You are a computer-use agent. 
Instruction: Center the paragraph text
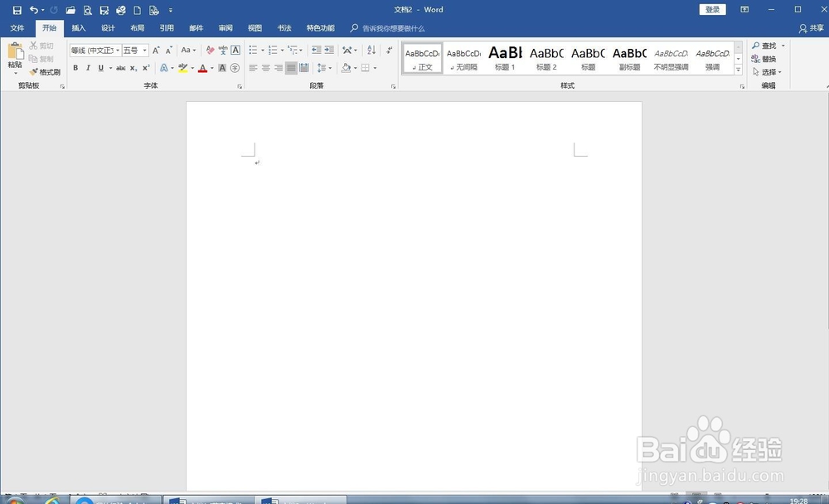pyautogui.click(x=266, y=68)
